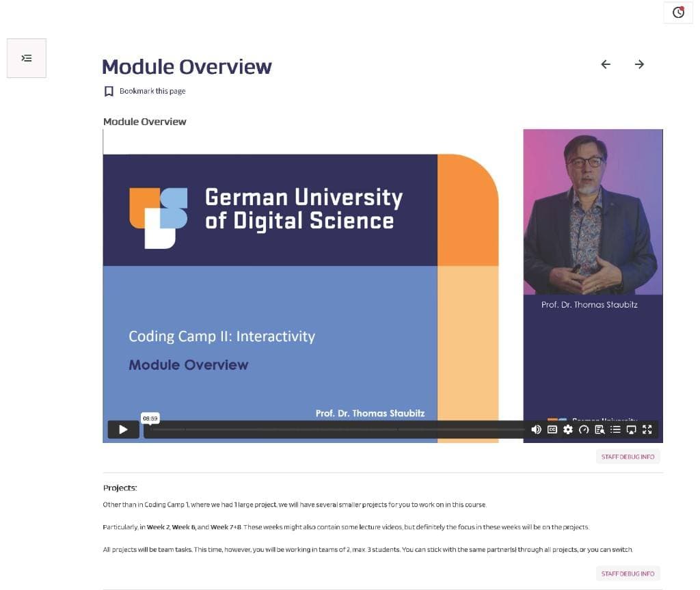Show the video chapters list icon
The height and width of the screenshot is (590, 700).
pyautogui.click(x=615, y=429)
